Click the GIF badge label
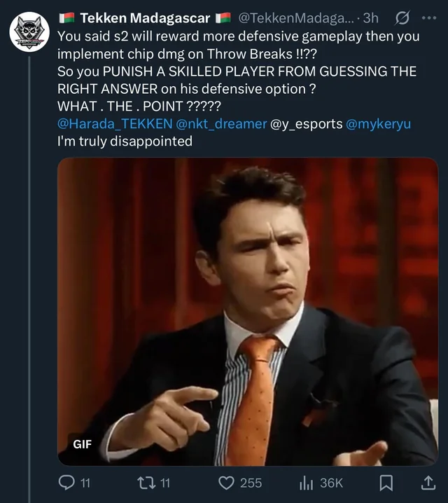The height and width of the screenshot is (503, 448). [x=83, y=443]
